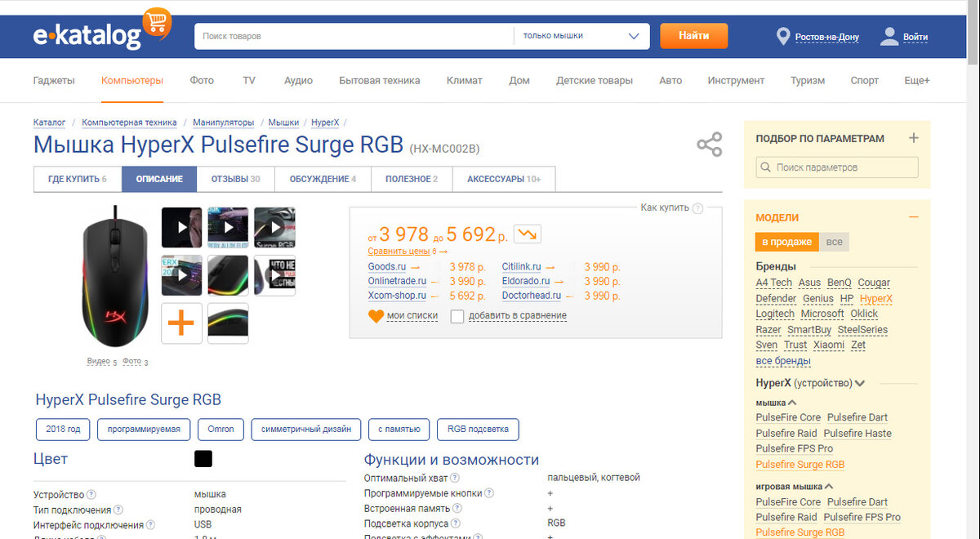Open the side-view mouse photo thumbnail below plus
Viewport: 980px width, 539px height.
228,323
